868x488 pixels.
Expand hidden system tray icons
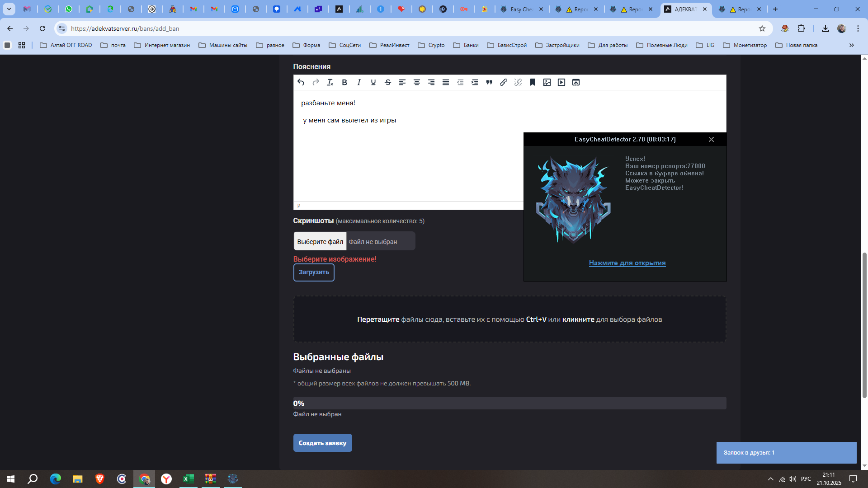[x=771, y=479]
